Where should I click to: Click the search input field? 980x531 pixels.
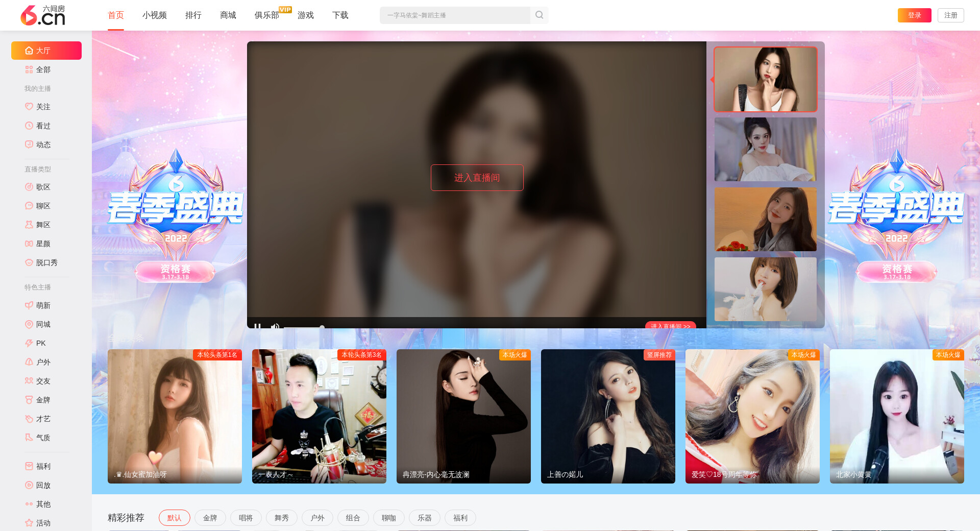[x=454, y=15]
